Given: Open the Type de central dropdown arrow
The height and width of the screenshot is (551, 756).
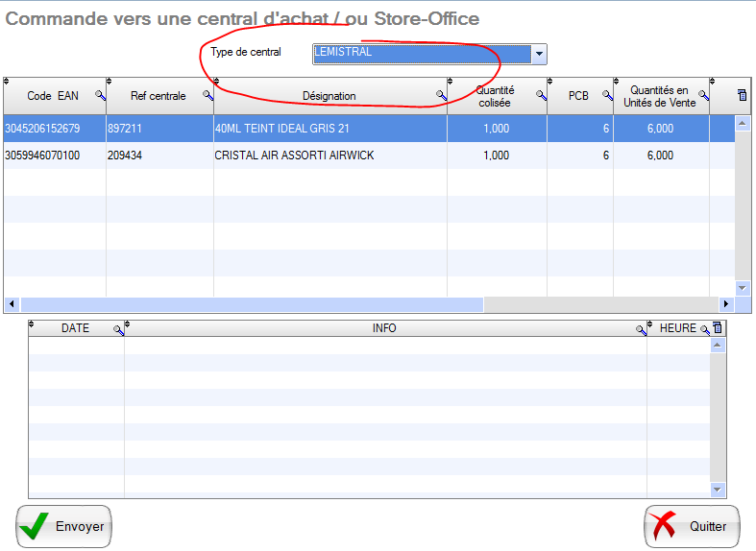Looking at the screenshot, I should point(539,54).
